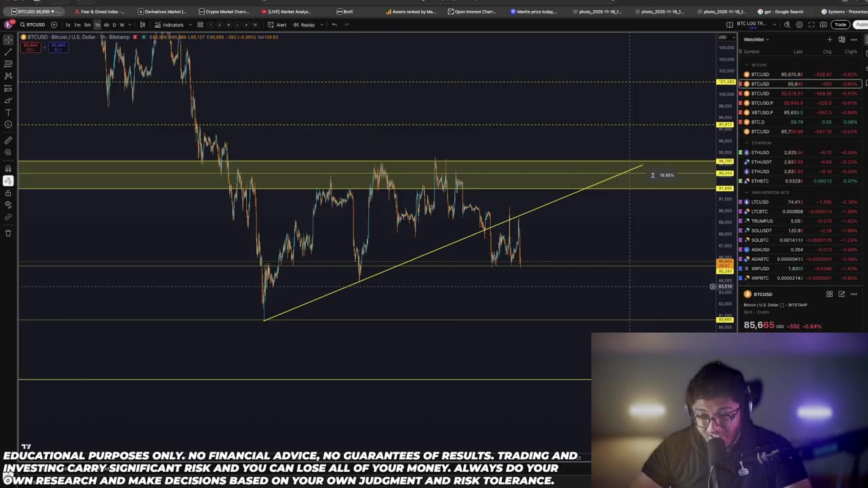Viewport: 868px width, 488px height.
Task: Select SOLUSDT row in watchlist
Action: 800,230
